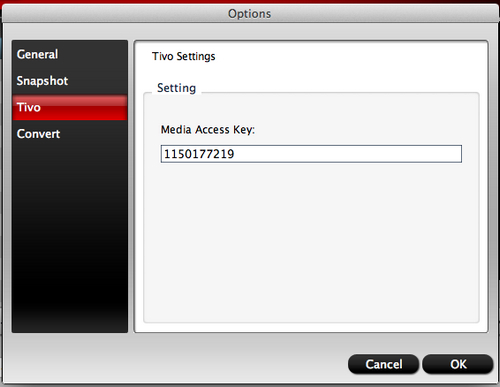500x387 pixels.
Task: Confirm settings with the OK button
Action: [x=458, y=364]
